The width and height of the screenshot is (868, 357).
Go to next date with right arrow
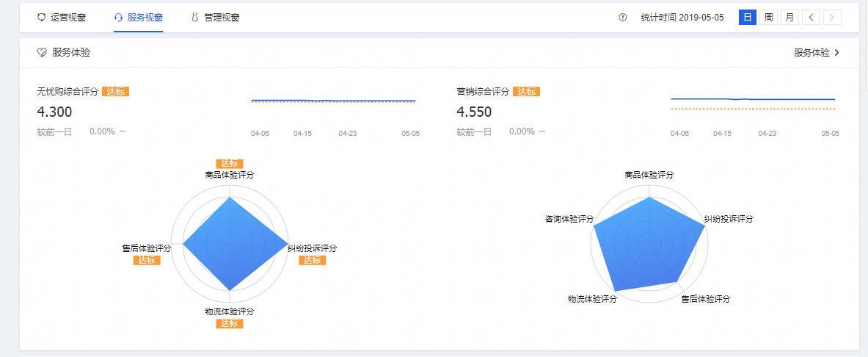pos(832,17)
